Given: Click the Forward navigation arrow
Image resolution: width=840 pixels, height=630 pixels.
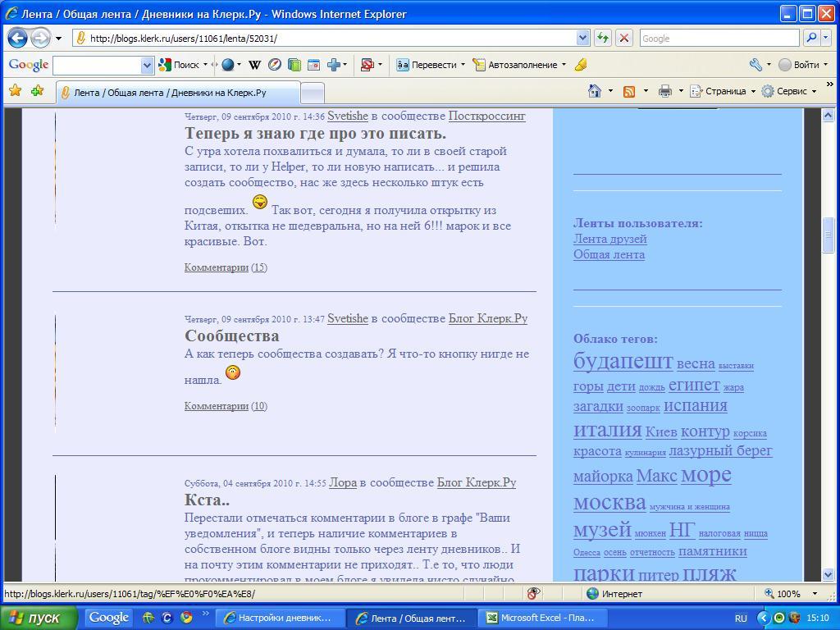Looking at the screenshot, I should pyautogui.click(x=40, y=38).
